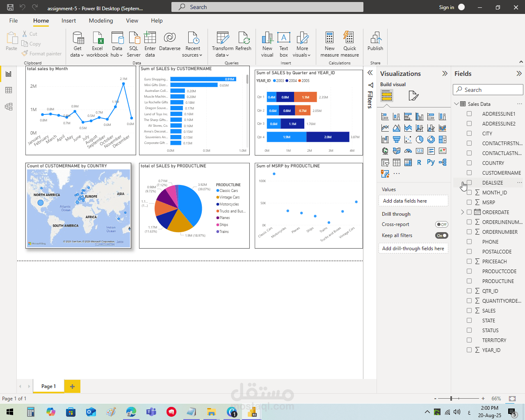Choose the Slicer visual
The width and height of the screenshot is (525, 420).
(385, 163)
